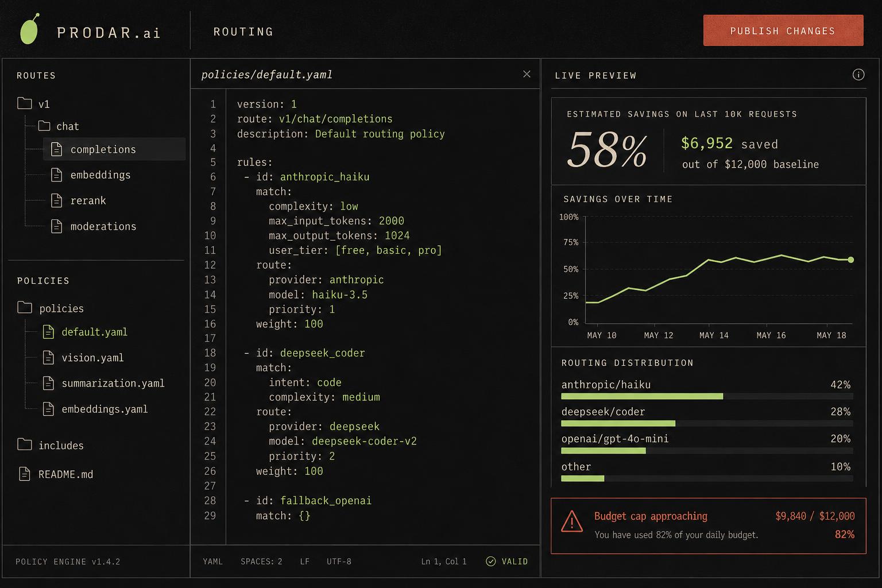The width and height of the screenshot is (882, 588).
Task: Expand the includes folder
Action: [25, 444]
